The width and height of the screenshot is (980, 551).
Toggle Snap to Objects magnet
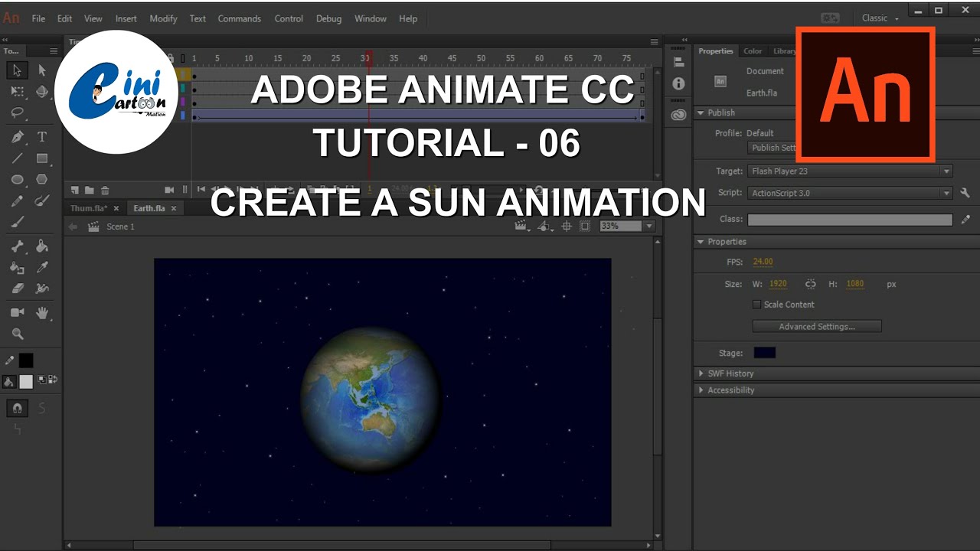[x=17, y=408]
